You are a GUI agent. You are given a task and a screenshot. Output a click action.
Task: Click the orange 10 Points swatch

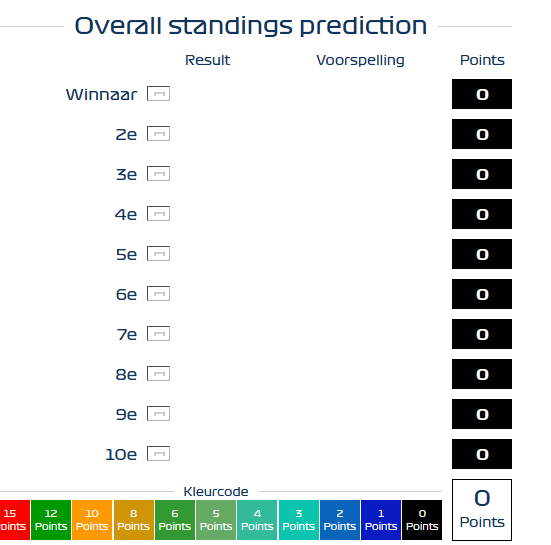(x=92, y=520)
